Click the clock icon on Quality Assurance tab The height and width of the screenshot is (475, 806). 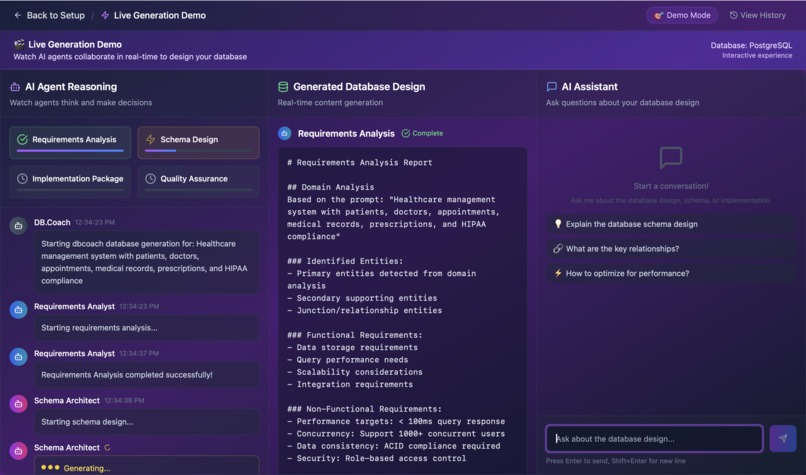point(150,178)
